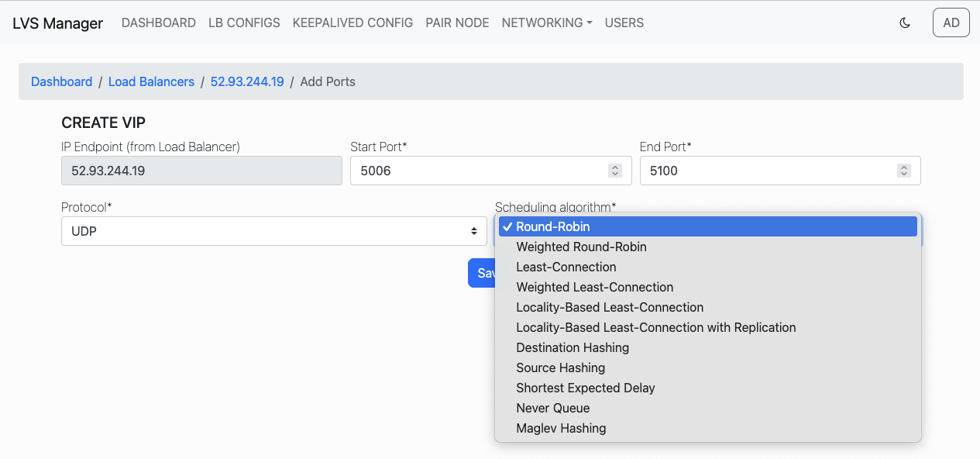Open the Protocol UDP dropdown

click(274, 231)
